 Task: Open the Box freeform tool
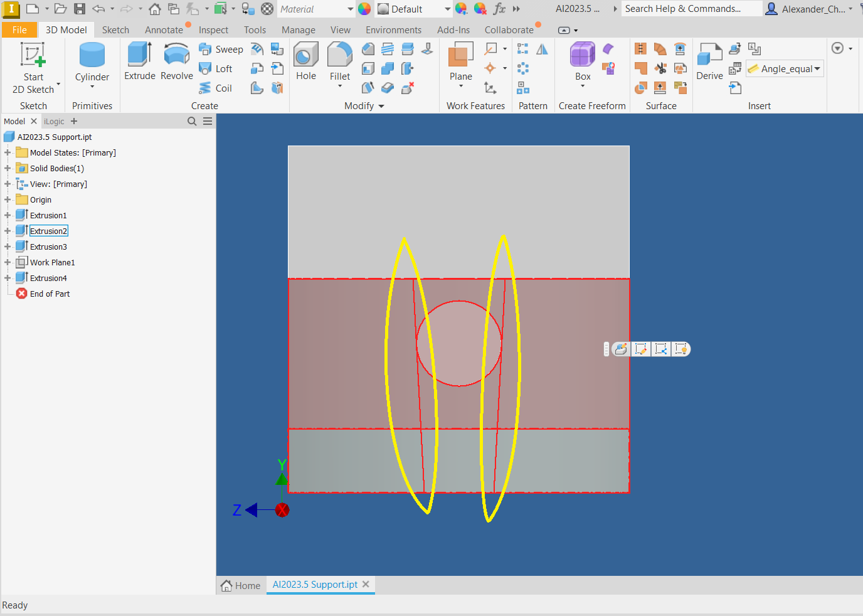pos(582,61)
